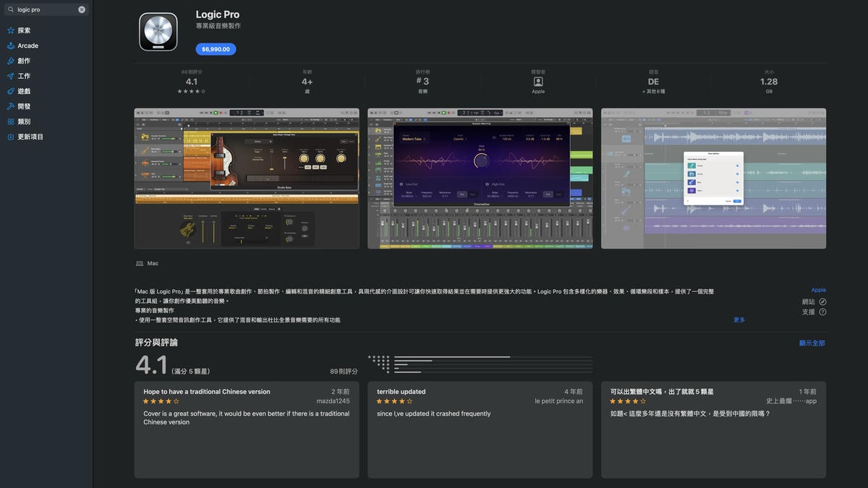Click the Mac laptop icon
The image size is (868, 488).
140,264
